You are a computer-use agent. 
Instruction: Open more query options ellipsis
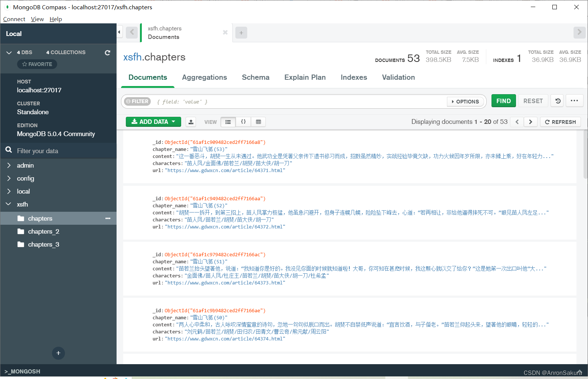[x=574, y=101]
